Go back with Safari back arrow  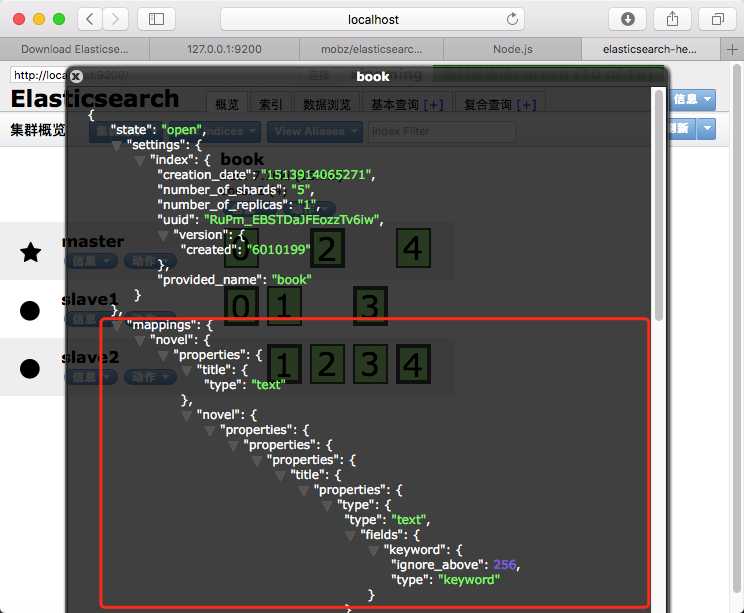90,19
